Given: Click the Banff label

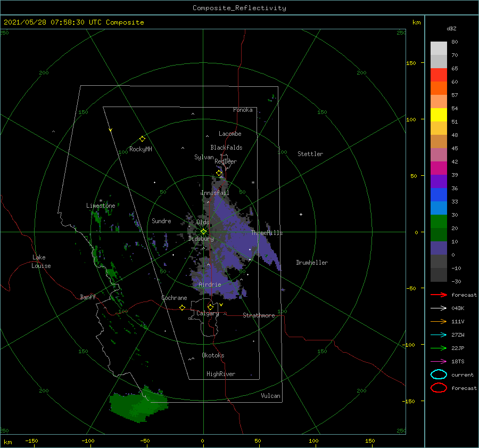Looking at the screenshot, I should (88, 297).
